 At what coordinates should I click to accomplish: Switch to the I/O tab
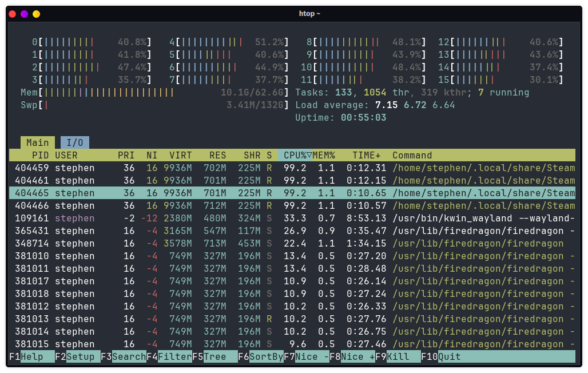pyautogui.click(x=74, y=142)
